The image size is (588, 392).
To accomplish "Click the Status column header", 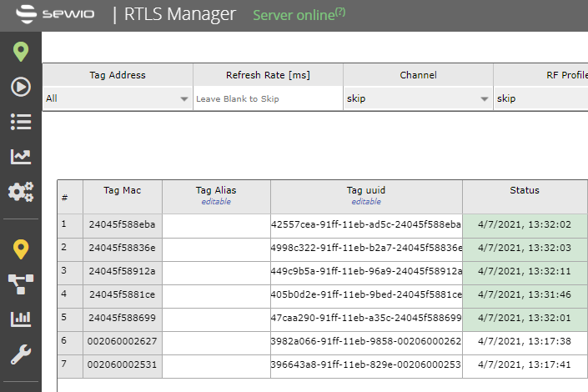I will [525, 190].
